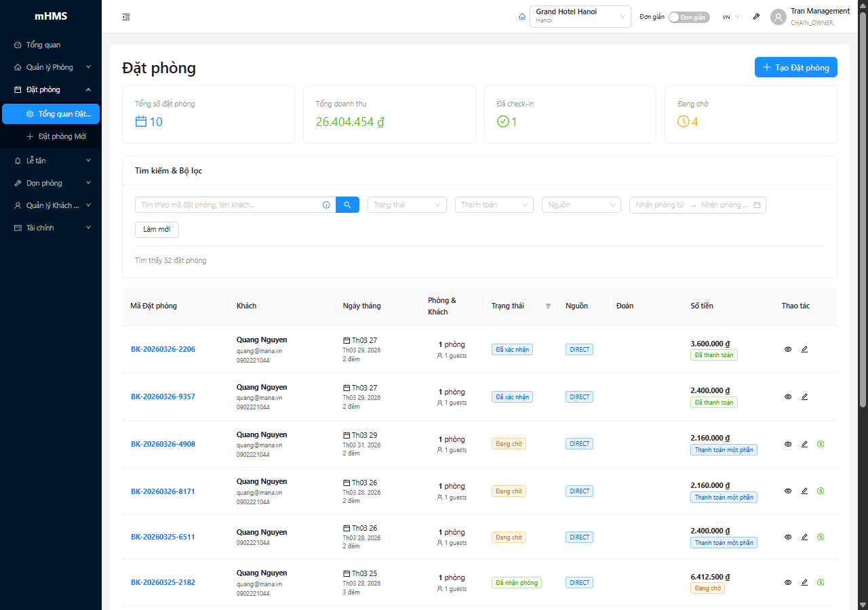
Task: Edit booking BK-20260326-2206 with the pencil icon
Action: (804, 350)
